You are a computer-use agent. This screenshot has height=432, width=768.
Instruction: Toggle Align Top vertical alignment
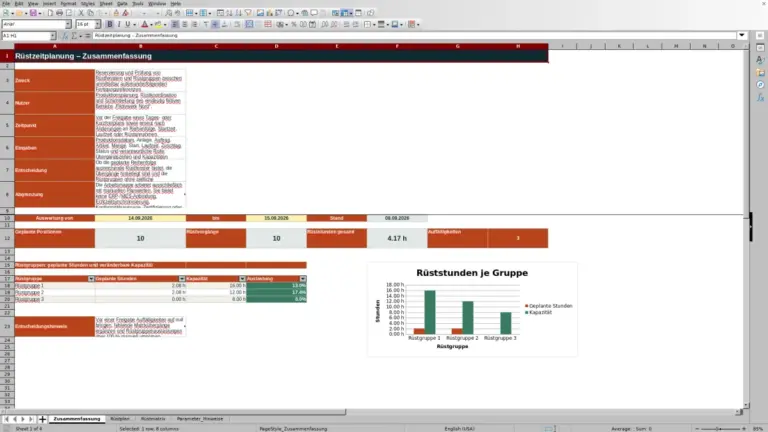pyautogui.click(x=206, y=24)
